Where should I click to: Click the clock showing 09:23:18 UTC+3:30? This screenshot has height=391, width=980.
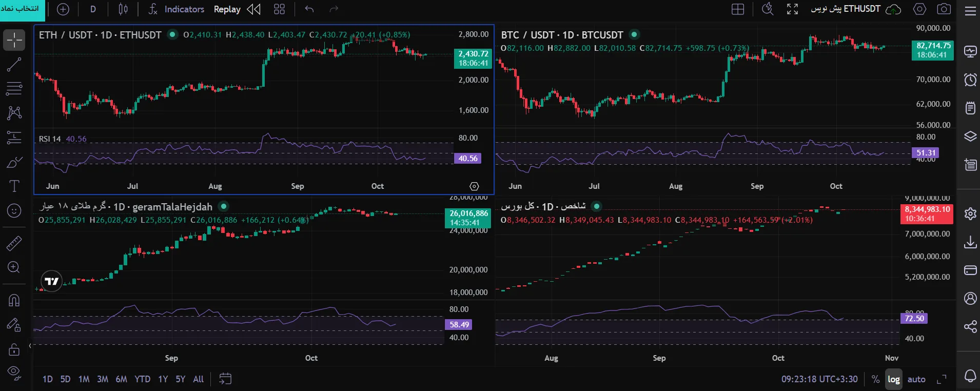pyautogui.click(x=819, y=379)
